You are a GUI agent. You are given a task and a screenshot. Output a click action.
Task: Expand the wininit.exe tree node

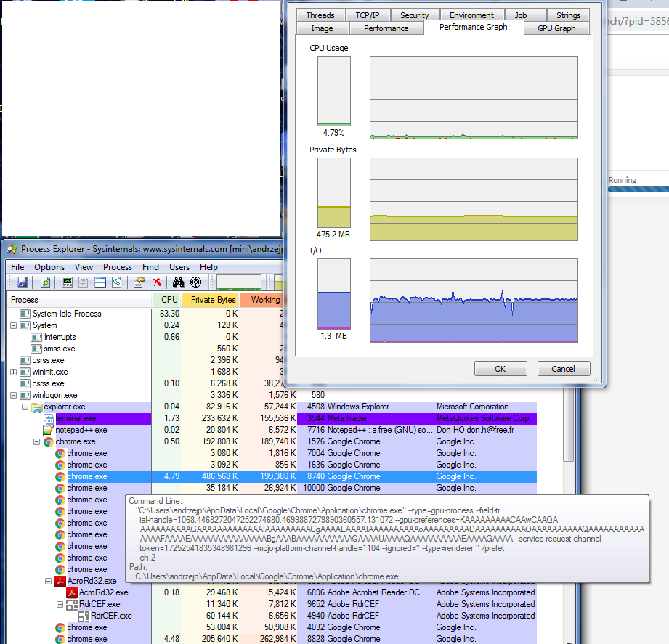14,372
